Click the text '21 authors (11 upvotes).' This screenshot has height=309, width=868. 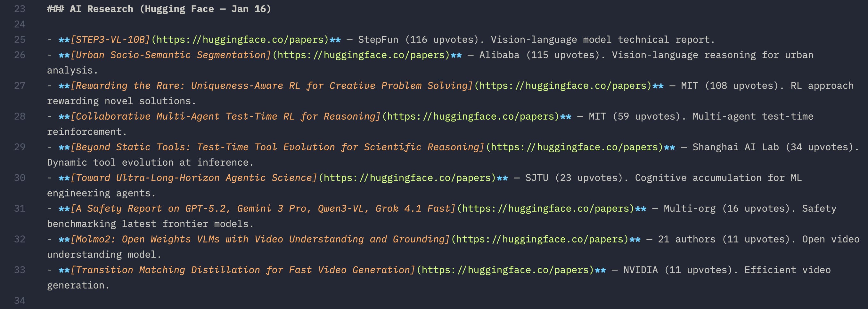727,239
